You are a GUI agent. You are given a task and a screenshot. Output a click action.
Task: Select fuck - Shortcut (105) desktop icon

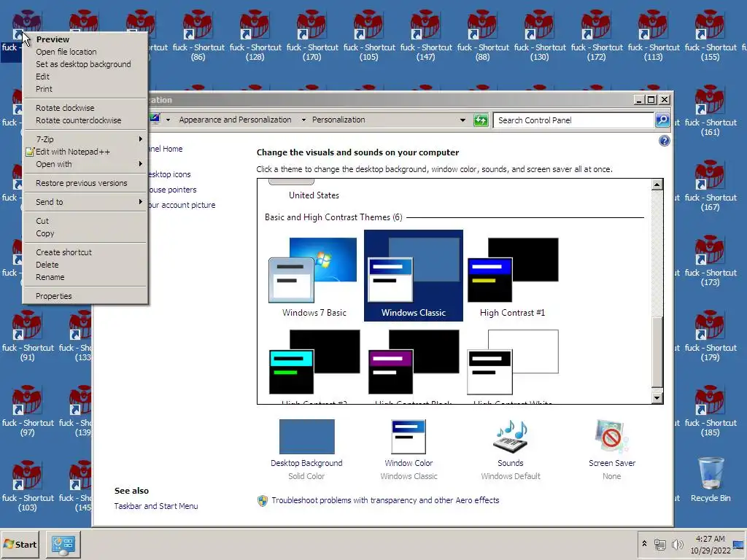(368, 36)
